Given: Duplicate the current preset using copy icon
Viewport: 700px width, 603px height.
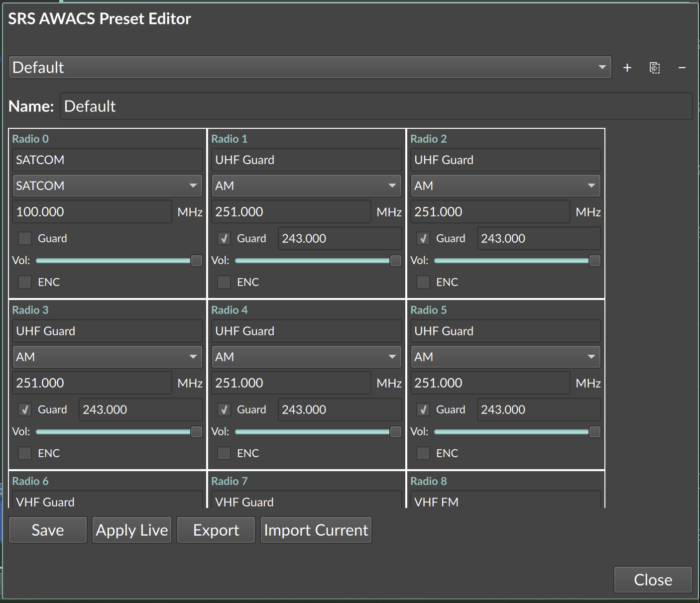Looking at the screenshot, I should coord(655,68).
